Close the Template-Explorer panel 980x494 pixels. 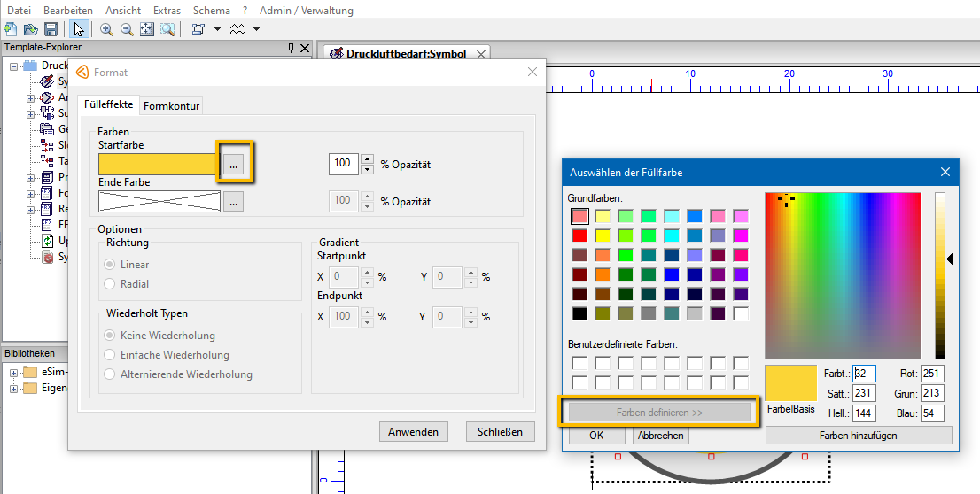[x=305, y=48]
